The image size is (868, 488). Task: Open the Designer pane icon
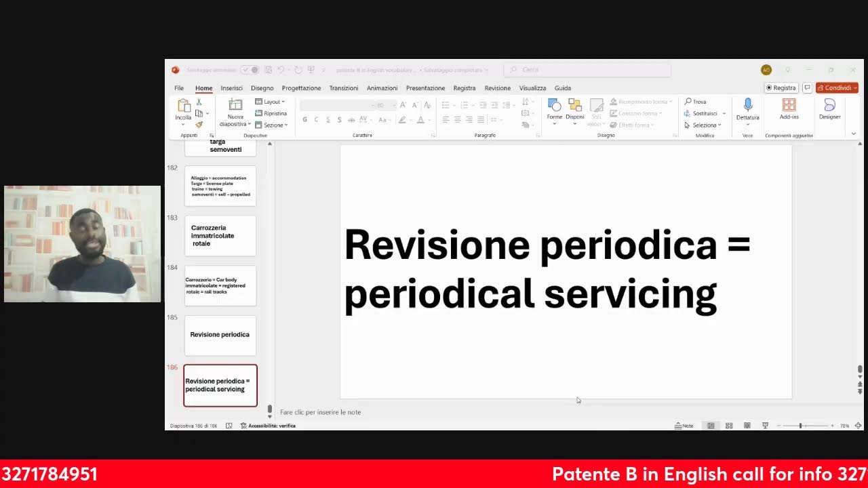pos(829,105)
